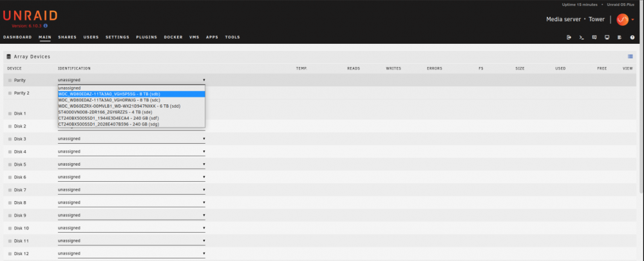
Task: Select the WDC 8 TB (sdc) drive option
Action: point(131,100)
